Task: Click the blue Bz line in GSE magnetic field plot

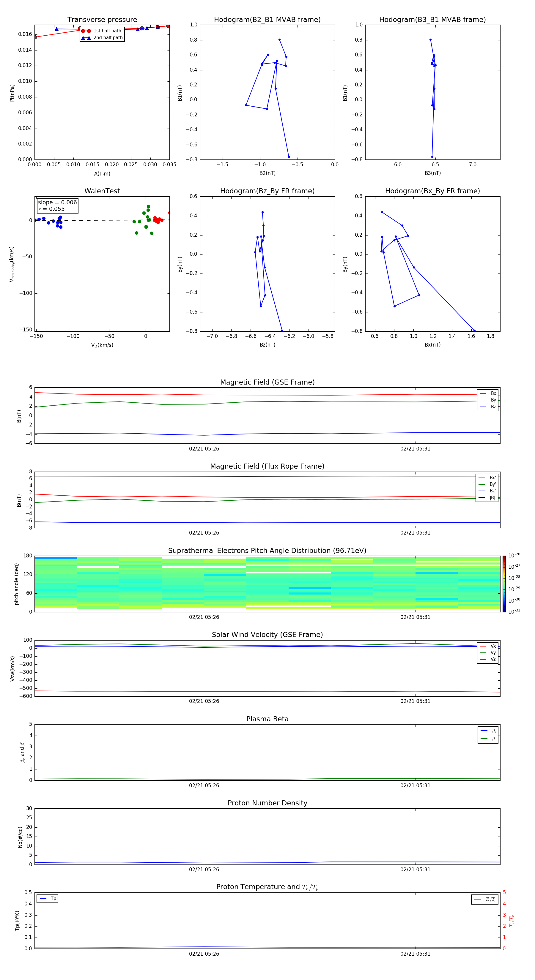Action: pyautogui.click(x=267, y=434)
